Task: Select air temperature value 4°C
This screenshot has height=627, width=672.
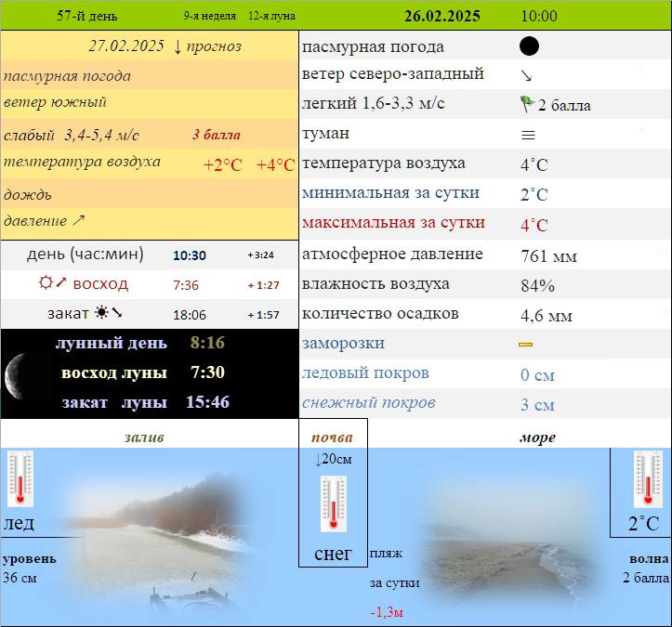Action: tap(534, 165)
